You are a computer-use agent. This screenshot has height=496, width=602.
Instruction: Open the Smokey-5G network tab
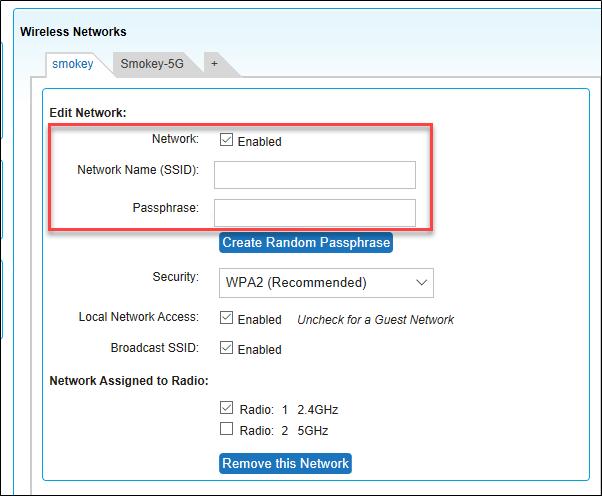(150, 64)
